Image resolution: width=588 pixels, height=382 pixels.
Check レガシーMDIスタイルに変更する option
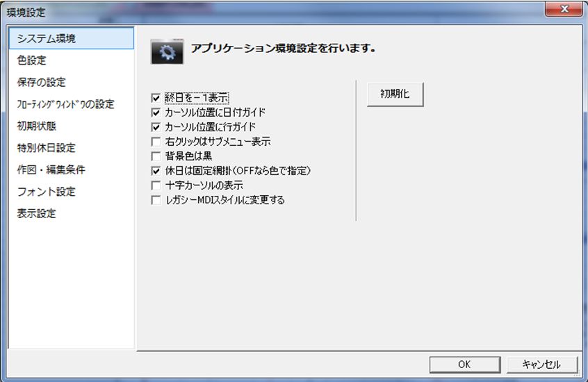pos(156,200)
